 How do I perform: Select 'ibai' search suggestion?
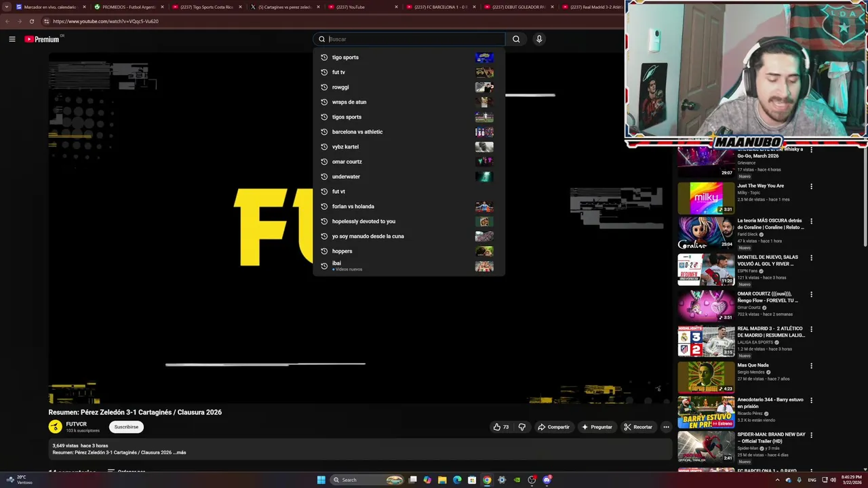[408, 266]
